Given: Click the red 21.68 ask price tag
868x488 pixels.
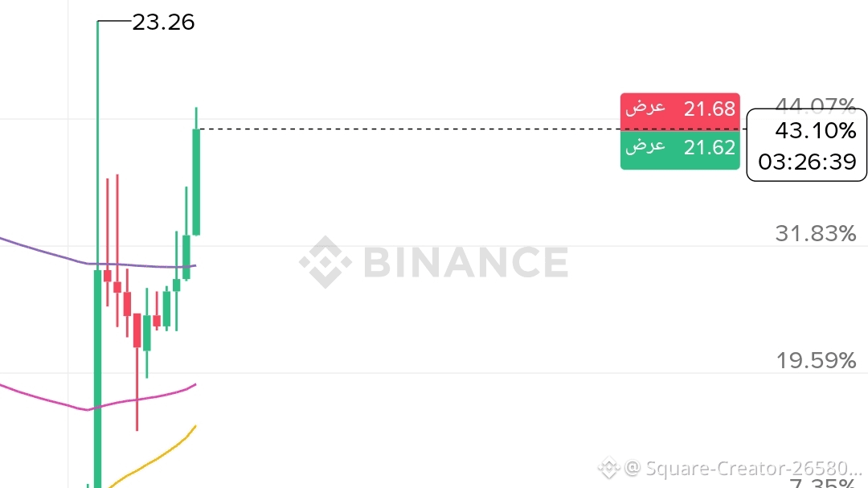Looking at the screenshot, I should (x=679, y=109).
